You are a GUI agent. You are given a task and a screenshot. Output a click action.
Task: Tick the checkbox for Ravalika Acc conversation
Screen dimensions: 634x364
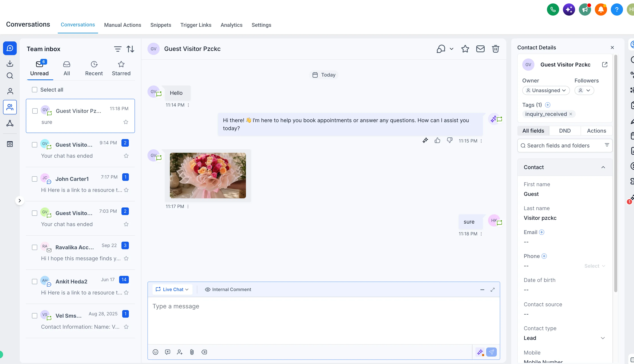tap(35, 247)
